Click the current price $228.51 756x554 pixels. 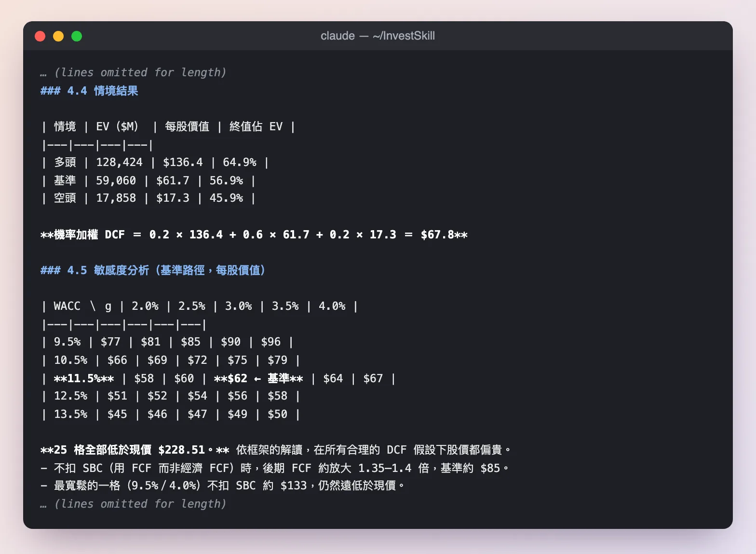[182, 450]
